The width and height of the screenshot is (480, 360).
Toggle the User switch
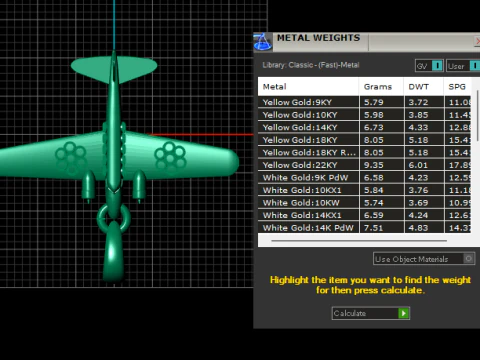coord(463,66)
